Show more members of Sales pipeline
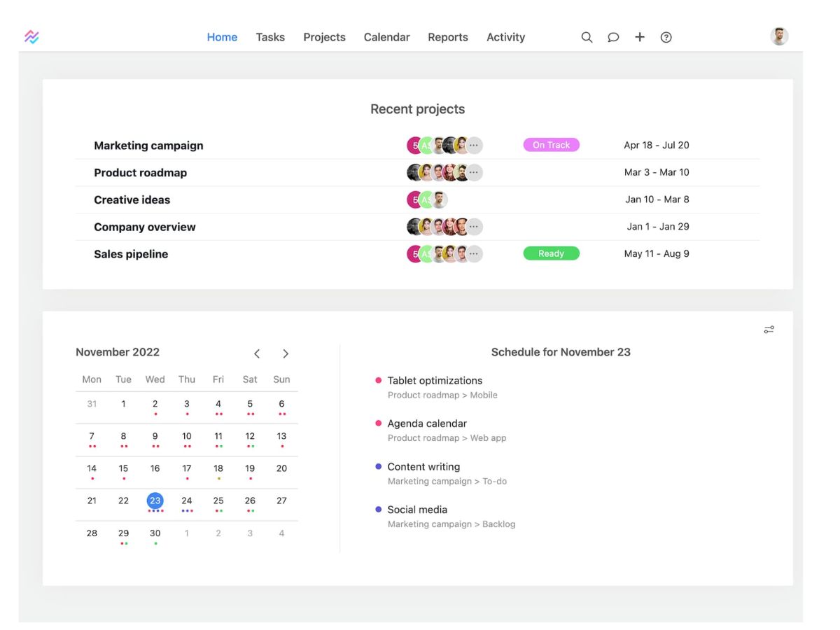 point(474,254)
